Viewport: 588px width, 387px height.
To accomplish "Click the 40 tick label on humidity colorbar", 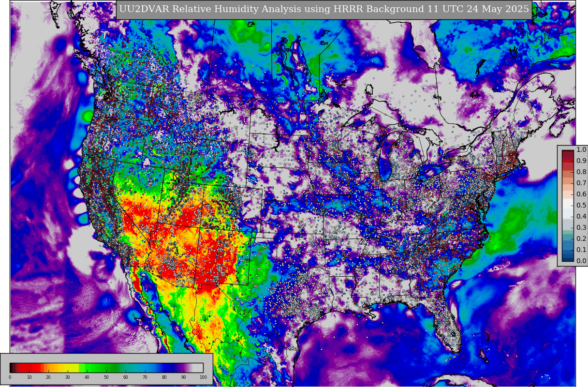I will tap(87, 377).
